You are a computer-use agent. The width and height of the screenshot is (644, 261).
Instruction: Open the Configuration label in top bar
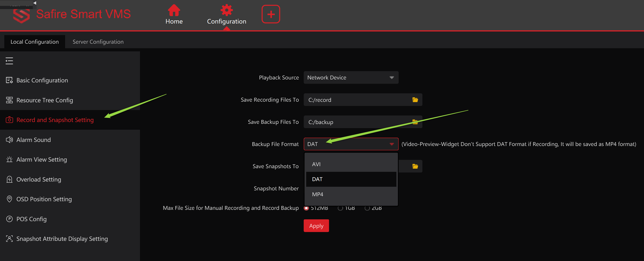tap(227, 22)
